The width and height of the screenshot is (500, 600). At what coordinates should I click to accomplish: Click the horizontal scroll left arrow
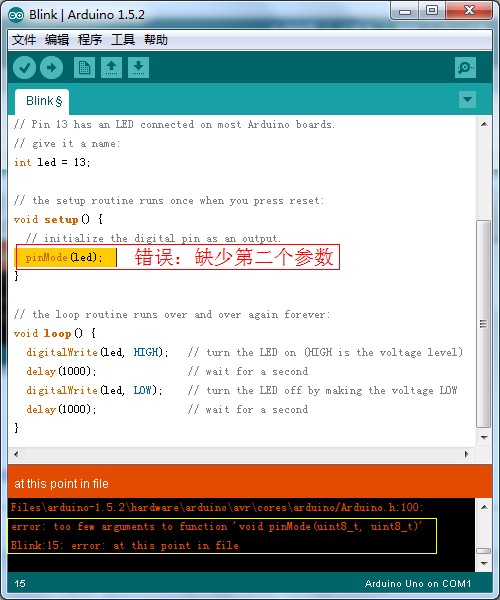tap(16, 454)
